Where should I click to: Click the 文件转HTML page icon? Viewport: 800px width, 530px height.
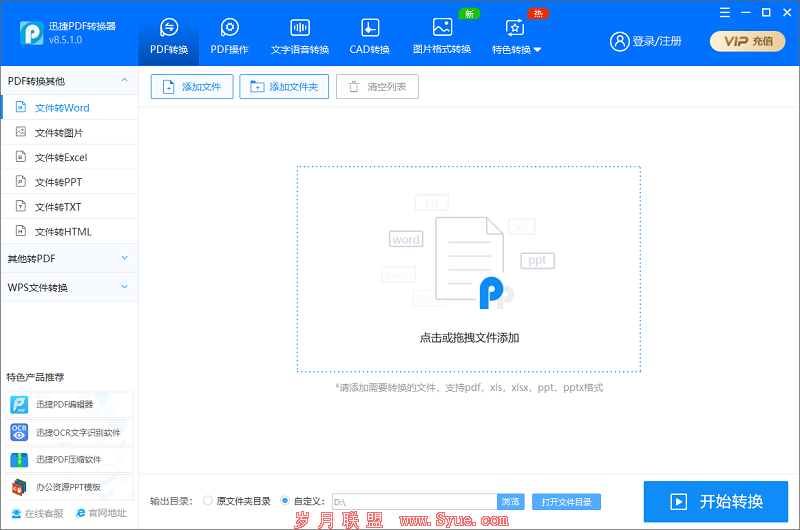click(21, 231)
